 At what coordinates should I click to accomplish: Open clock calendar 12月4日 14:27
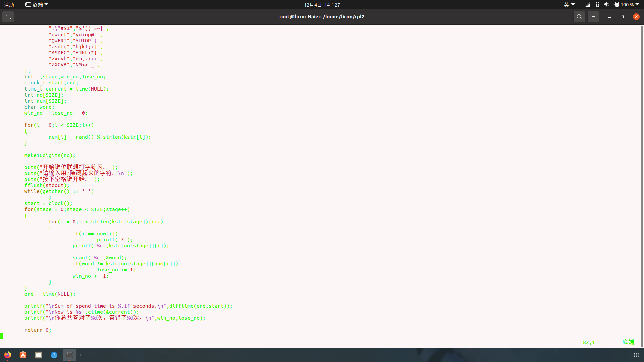point(322,5)
